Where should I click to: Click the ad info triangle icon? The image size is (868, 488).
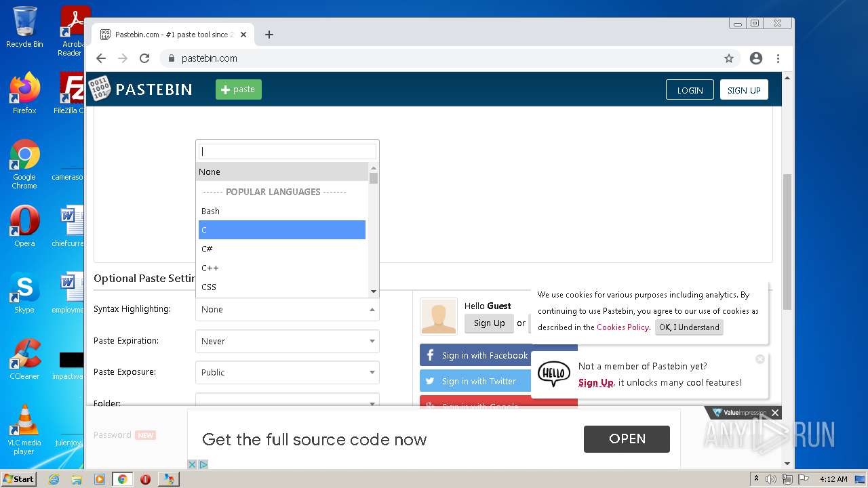203,464
